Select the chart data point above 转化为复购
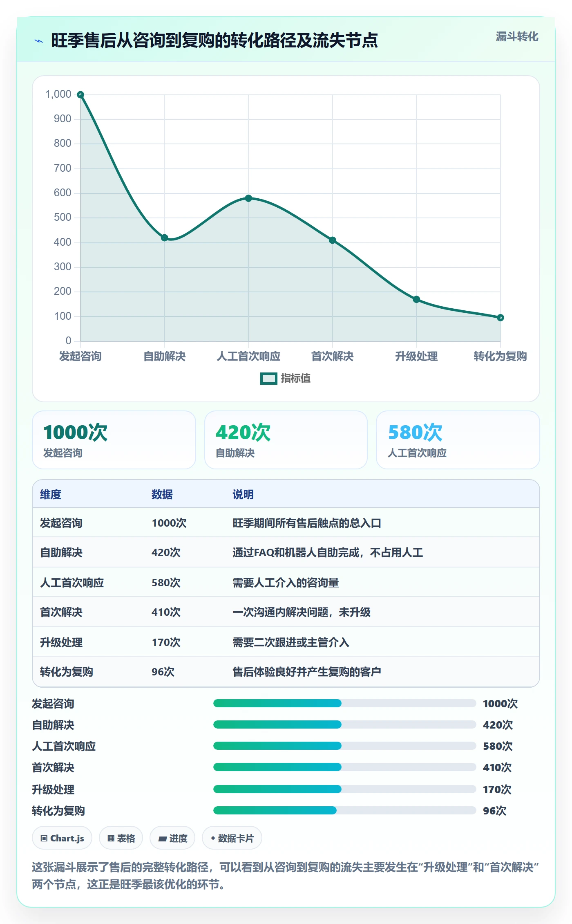This screenshot has height=924, width=572. pos(500,318)
